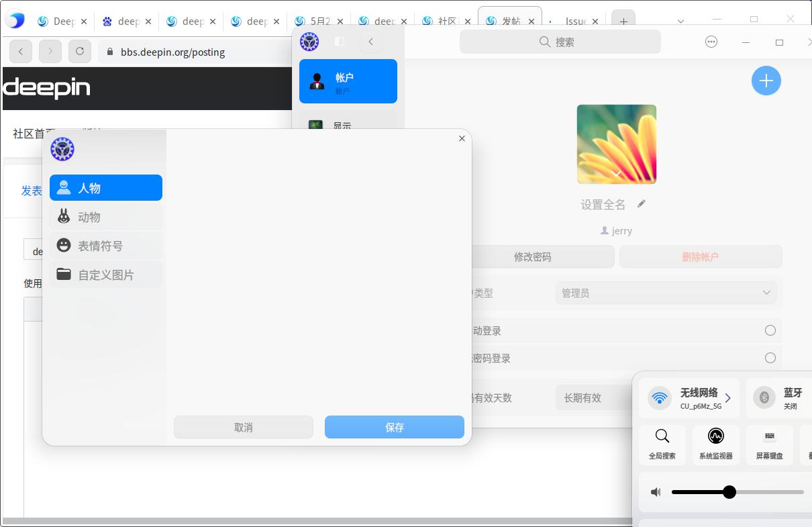This screenshot has height=527, width=812.
Task: Open the 管理员 account type dropdown
Action: click(665, 293)
